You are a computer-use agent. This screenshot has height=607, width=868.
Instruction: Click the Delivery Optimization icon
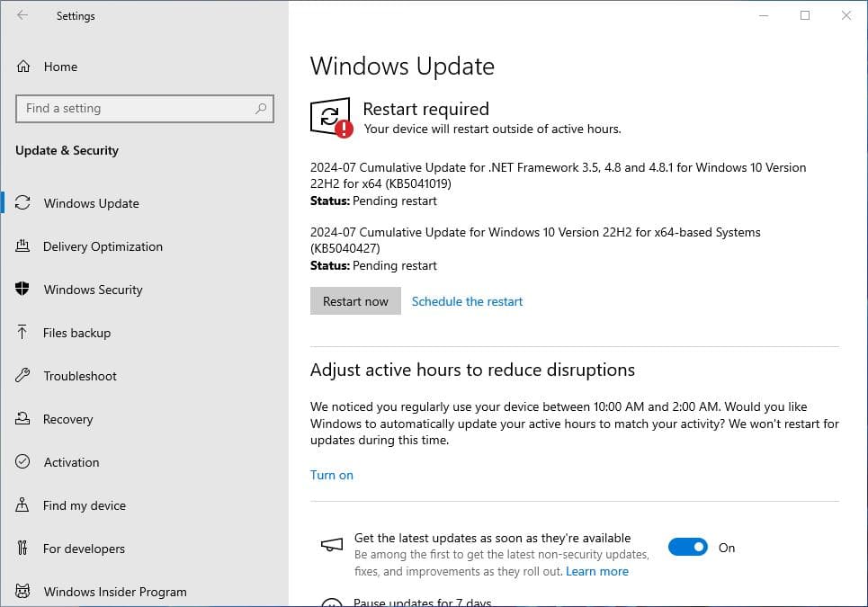click(22, 245)
